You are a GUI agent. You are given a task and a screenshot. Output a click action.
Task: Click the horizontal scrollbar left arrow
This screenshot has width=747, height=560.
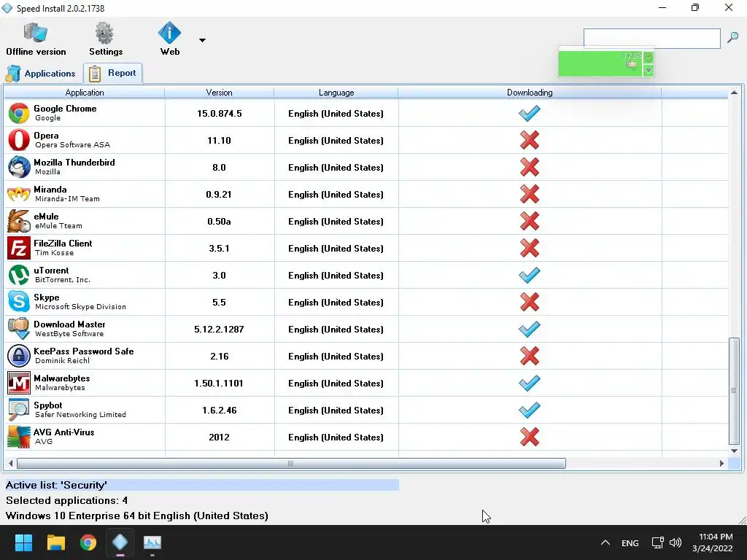pyautogui.click(x=10, y=463)
